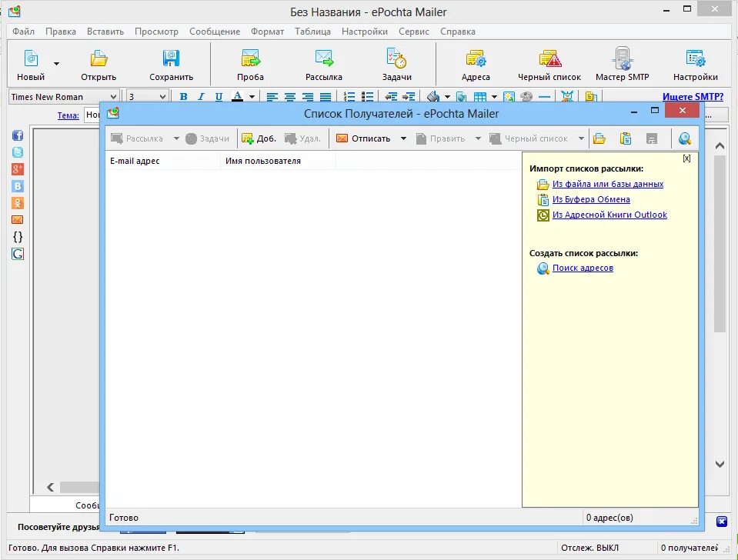Open the Вставить menu

coord(105,32)
